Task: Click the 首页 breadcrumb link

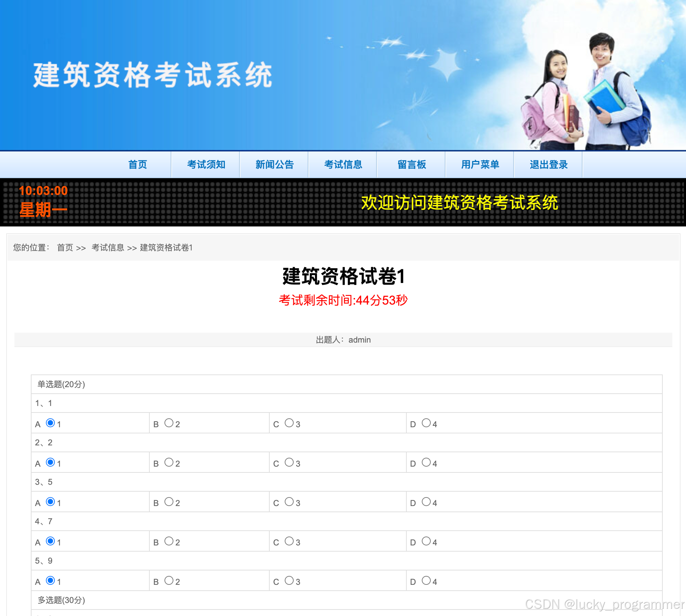Action: click(x=65, y=248)
